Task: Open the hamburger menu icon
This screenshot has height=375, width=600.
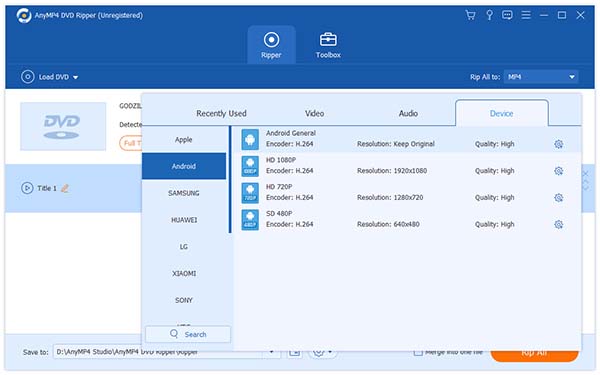Action: pyautogui.click(x=526, y=15)
